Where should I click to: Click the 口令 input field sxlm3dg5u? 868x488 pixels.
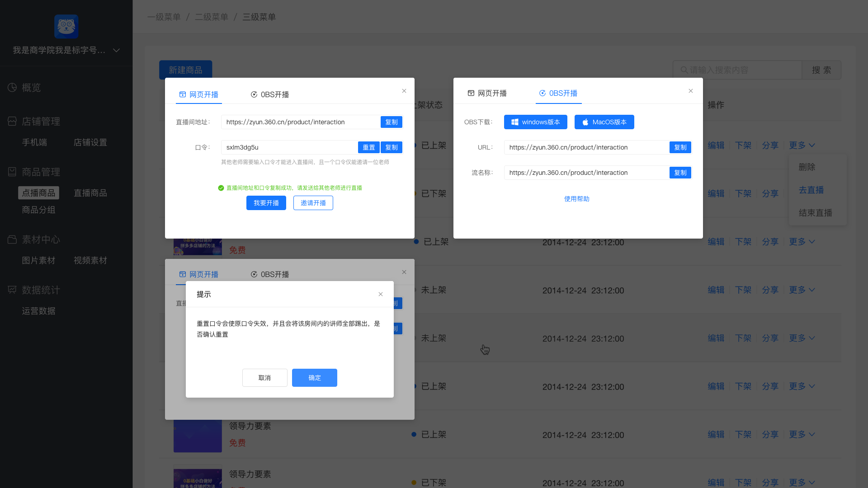[x=289, y=147]
